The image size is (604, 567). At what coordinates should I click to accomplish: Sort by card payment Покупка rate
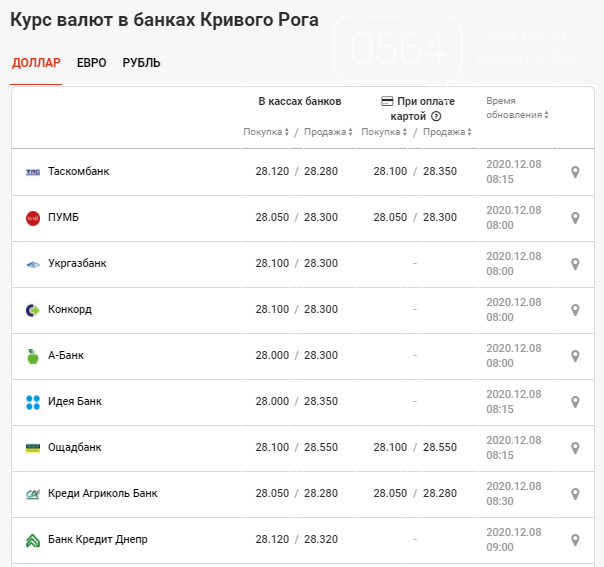pos(384,132)
